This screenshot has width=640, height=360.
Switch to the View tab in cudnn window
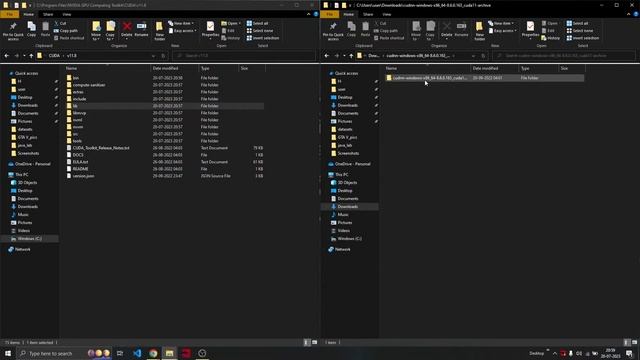point(387,14)
